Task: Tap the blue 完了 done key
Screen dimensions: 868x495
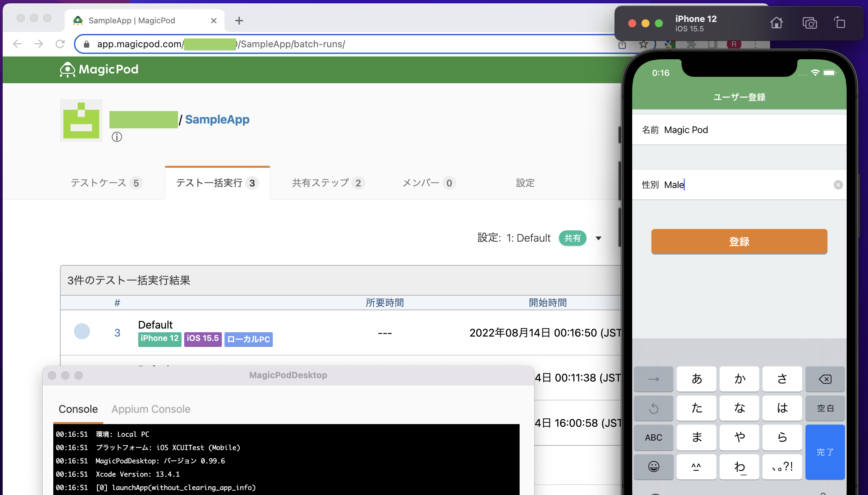Action: pyautogui.click(x=825, y=452)
